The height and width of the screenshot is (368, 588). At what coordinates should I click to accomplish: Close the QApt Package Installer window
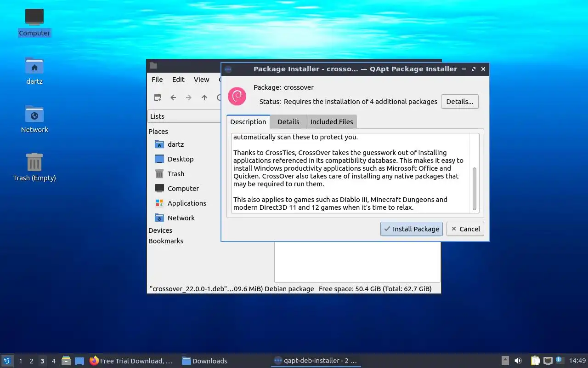click(483, 69)
